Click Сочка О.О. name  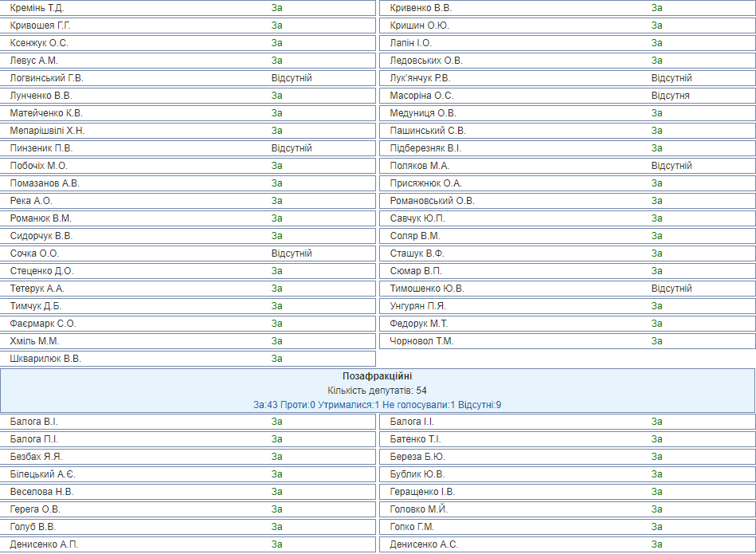(x=34, y=253)
